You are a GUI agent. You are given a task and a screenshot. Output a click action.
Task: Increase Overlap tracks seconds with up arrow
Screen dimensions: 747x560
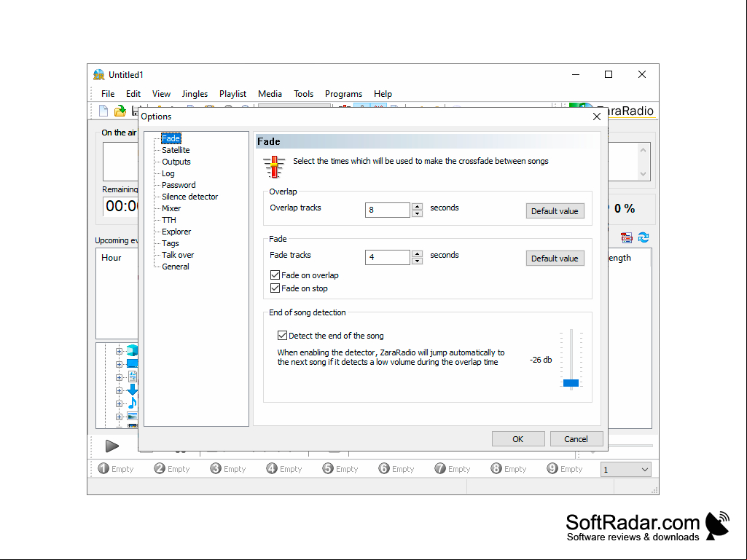coord(417,207)
